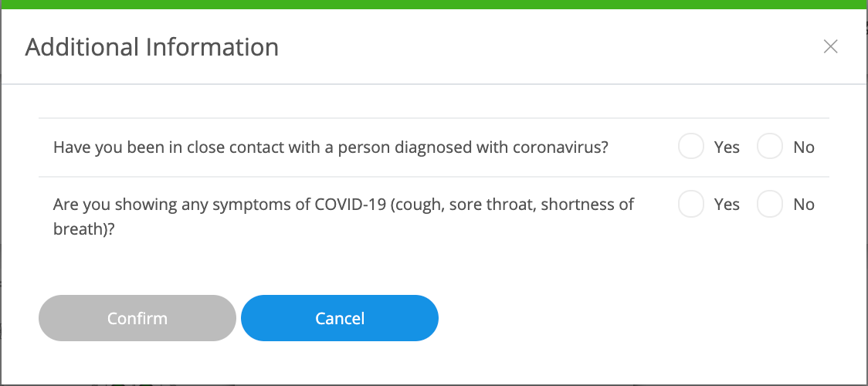
Task: Select Yes radio for close contact question
Action: [690, 147]
